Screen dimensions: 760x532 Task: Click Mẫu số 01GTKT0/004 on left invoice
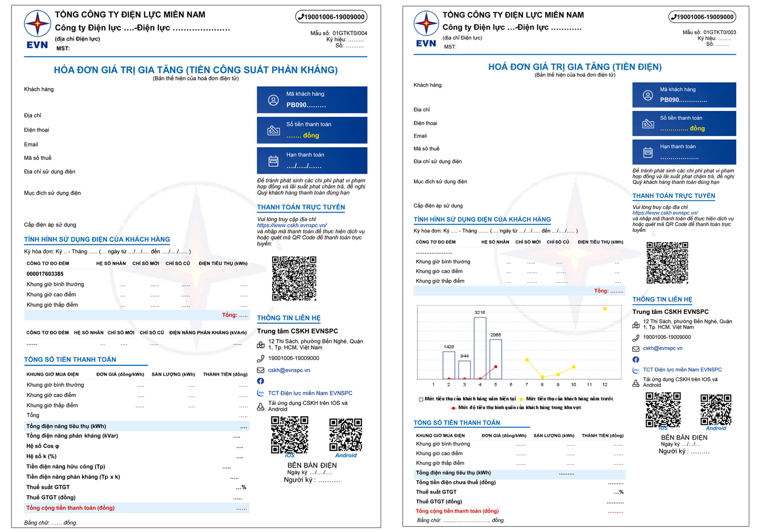point(339,33)
